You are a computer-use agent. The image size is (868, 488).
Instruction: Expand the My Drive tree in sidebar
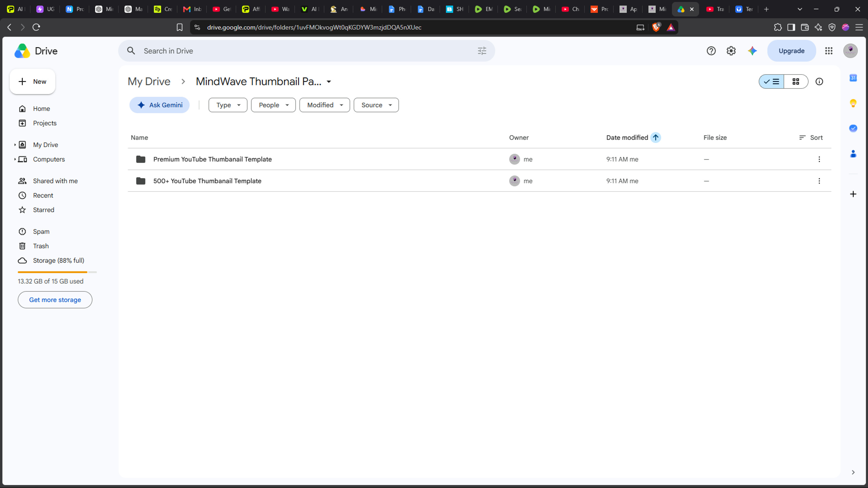click(x=15, y=145)
